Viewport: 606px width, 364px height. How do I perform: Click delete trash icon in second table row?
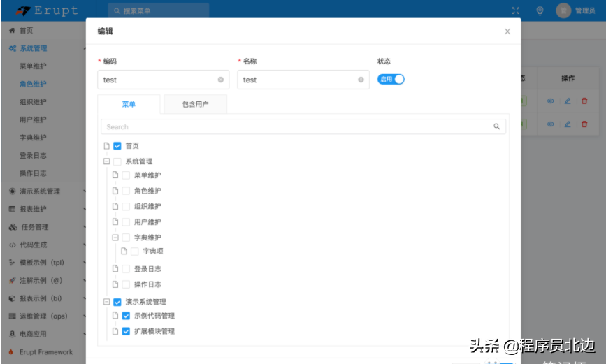(584, 124)
